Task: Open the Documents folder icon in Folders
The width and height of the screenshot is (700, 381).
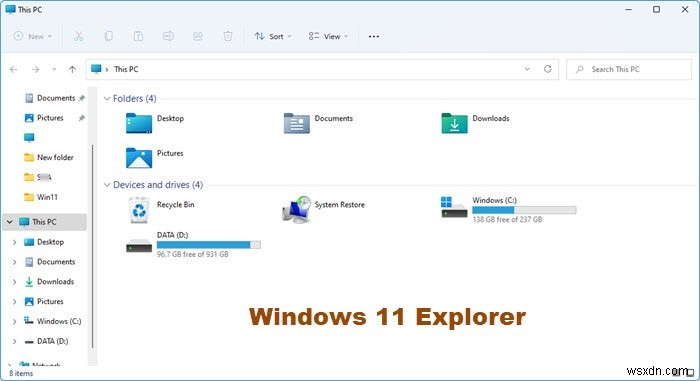Action: [296, 123]
